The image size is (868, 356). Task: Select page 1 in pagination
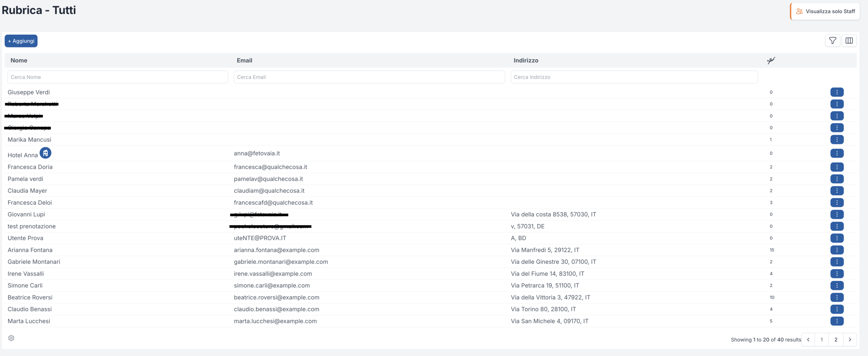click(x=822, y=340)
